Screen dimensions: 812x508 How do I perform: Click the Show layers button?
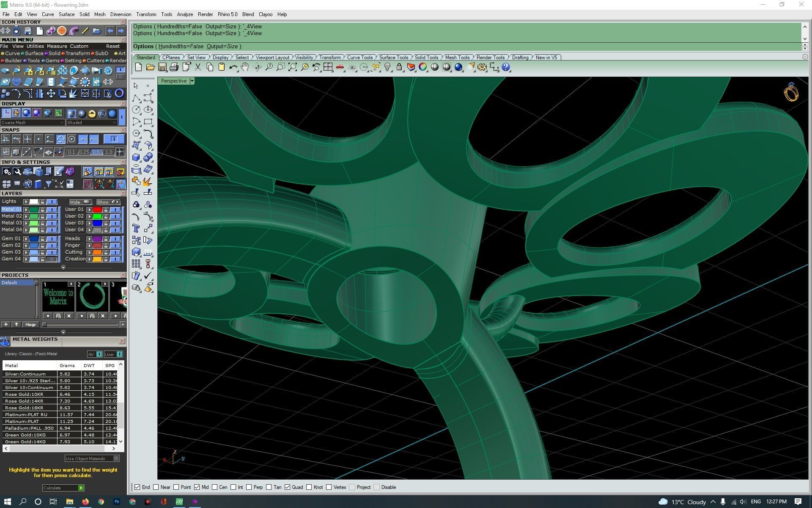tap(108, 202)
